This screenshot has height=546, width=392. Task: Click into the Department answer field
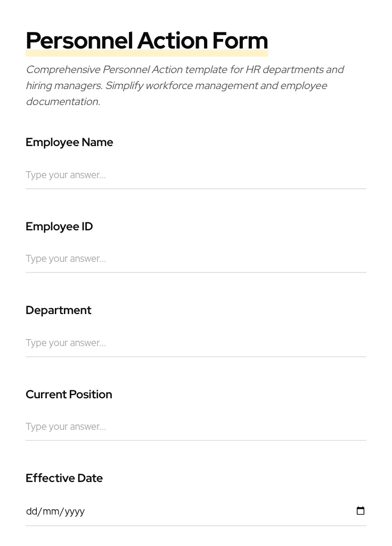click(195, 343)
